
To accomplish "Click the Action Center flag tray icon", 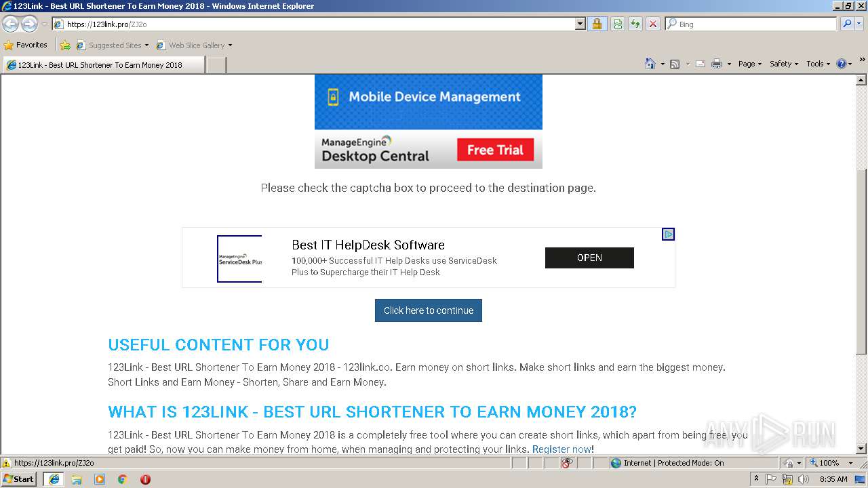I will click(771, 479).
